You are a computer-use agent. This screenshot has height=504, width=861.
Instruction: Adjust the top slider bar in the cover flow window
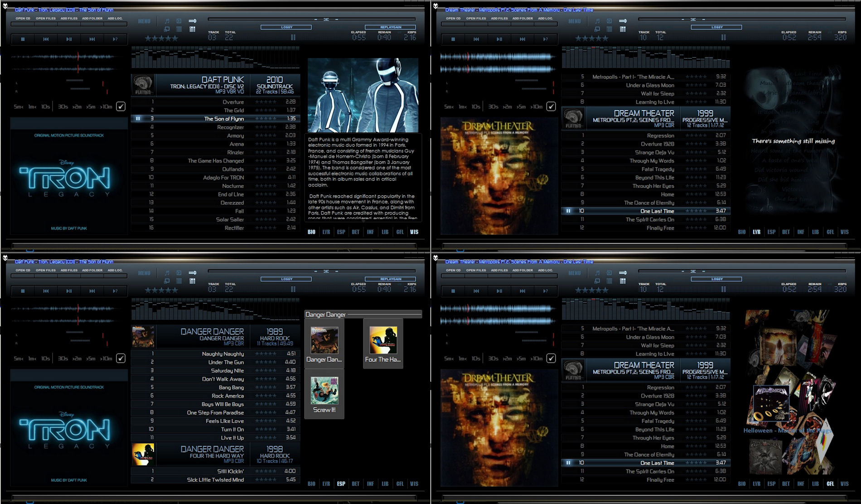pos(742,271)
